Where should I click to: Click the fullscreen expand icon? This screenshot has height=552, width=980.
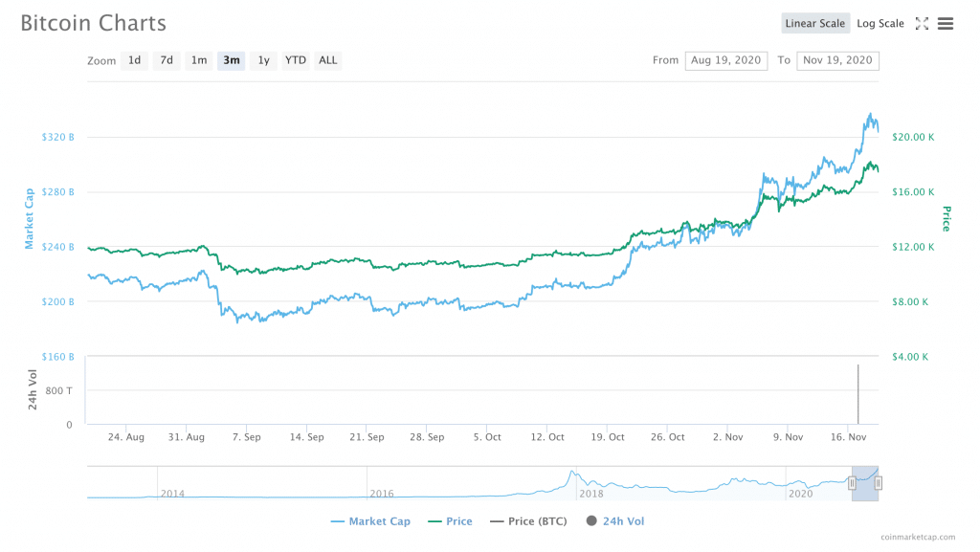[923, 24]
